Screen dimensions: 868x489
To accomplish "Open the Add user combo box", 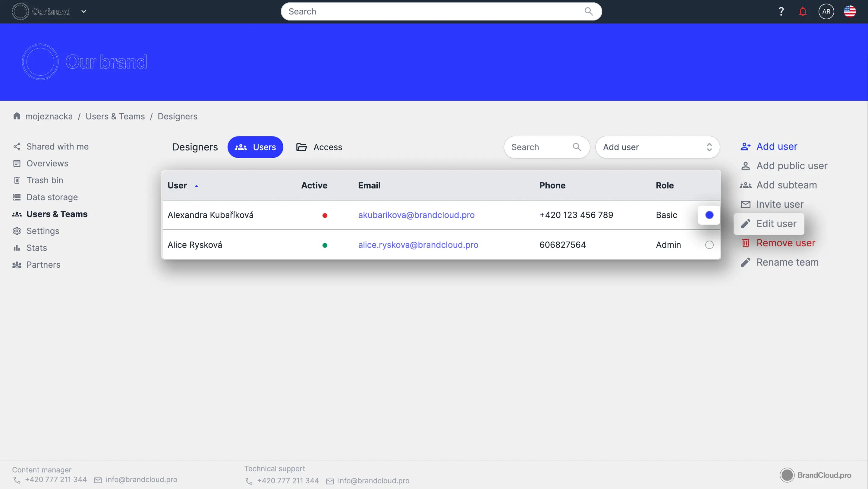I will (657, 147).
